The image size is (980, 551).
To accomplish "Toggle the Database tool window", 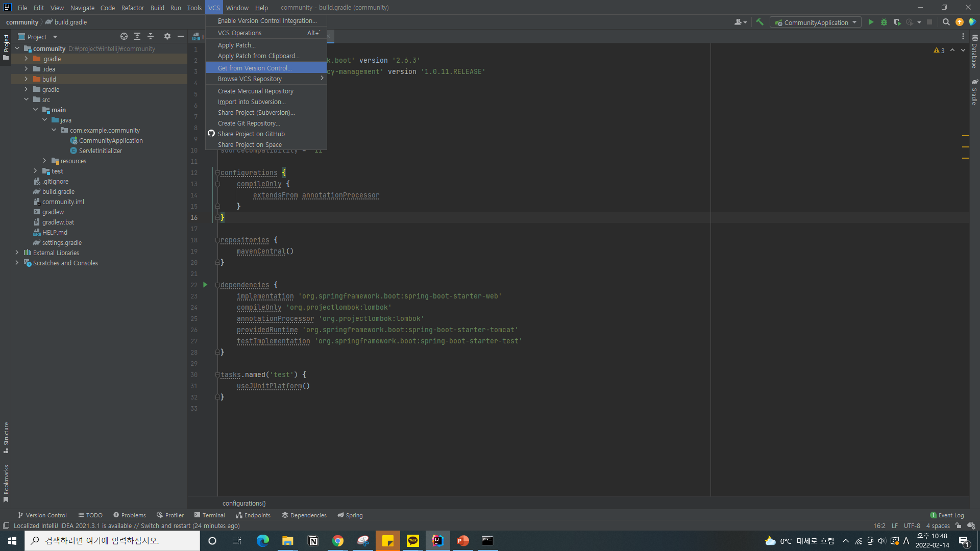I will pyautogui.click(x=974, y=51).
